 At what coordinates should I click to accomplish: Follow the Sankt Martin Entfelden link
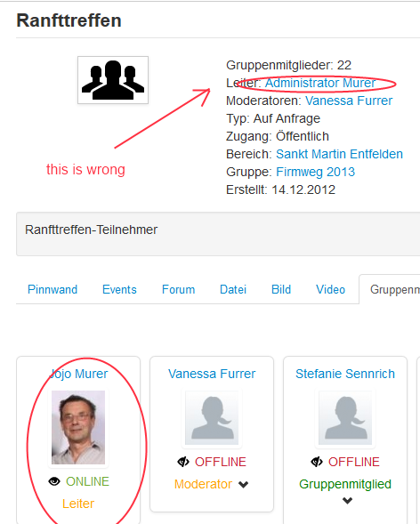[340, 154]
